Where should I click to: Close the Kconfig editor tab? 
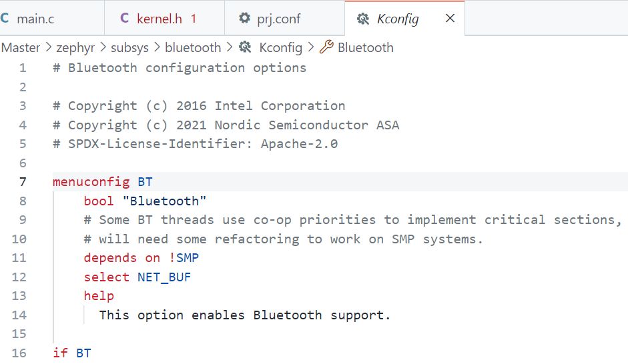pos(450,18)
